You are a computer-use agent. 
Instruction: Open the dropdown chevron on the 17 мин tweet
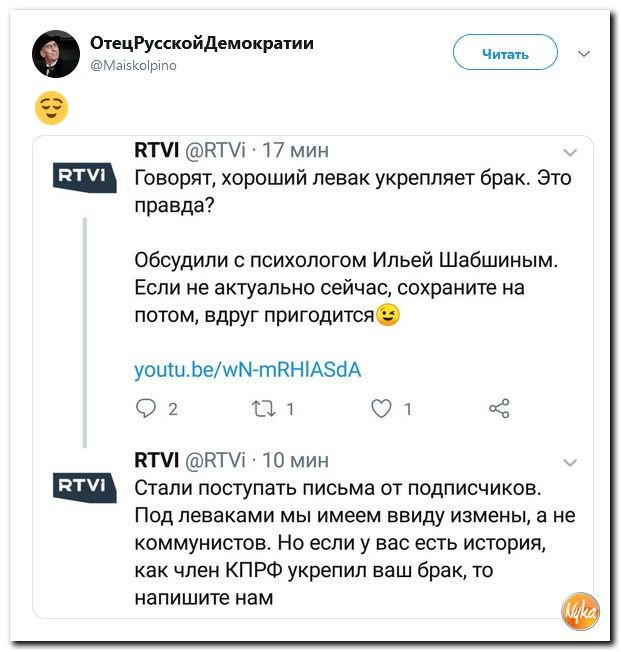coord(570,153)
